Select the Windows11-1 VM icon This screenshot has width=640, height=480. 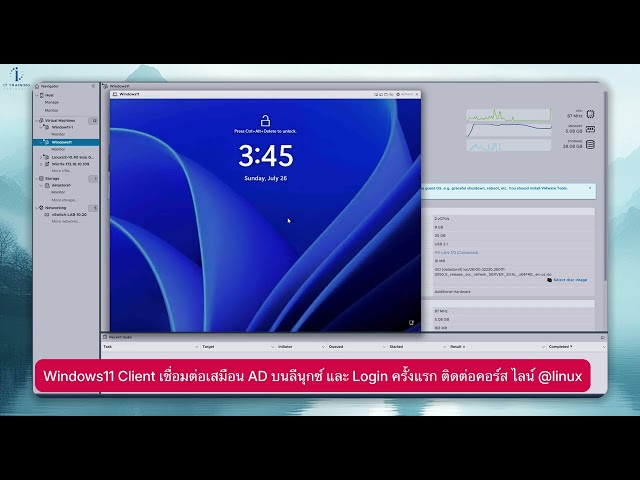point(47,127)
